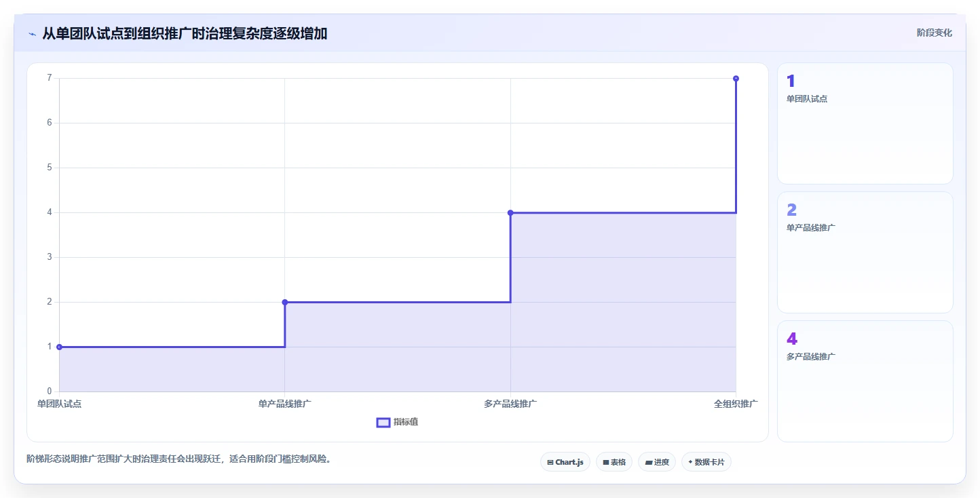This screenshot has height=498, width=980.
Task: Click the x-axis label 单产品线推广
Action: 285,404
